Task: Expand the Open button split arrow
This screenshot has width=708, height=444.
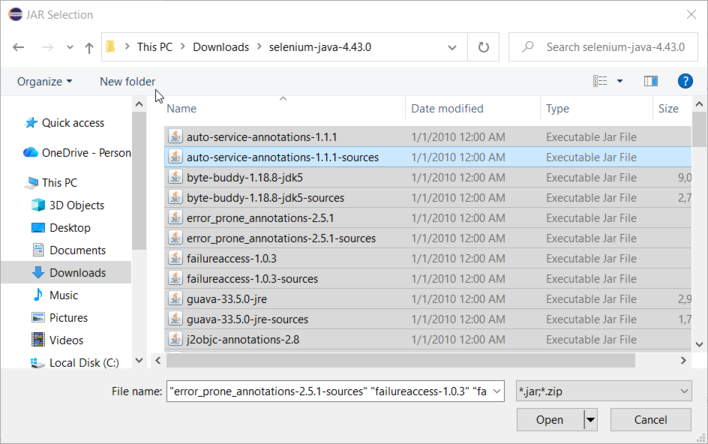Action: (x=590, y=420)
